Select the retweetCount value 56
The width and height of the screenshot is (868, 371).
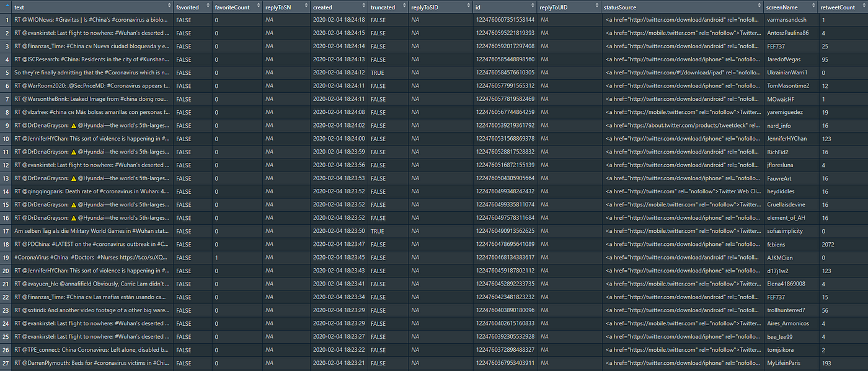point(825,310)
